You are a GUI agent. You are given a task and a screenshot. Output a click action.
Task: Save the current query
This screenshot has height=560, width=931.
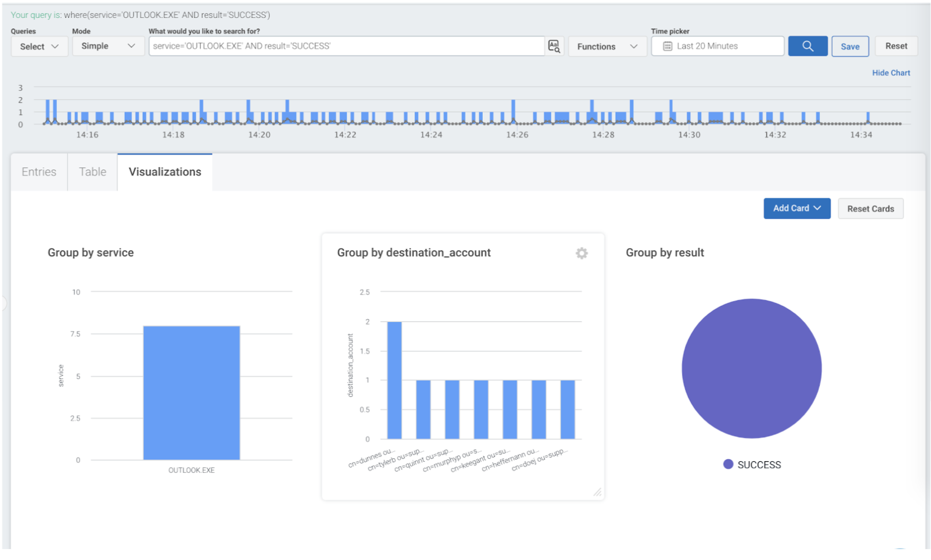pos(849,47)
